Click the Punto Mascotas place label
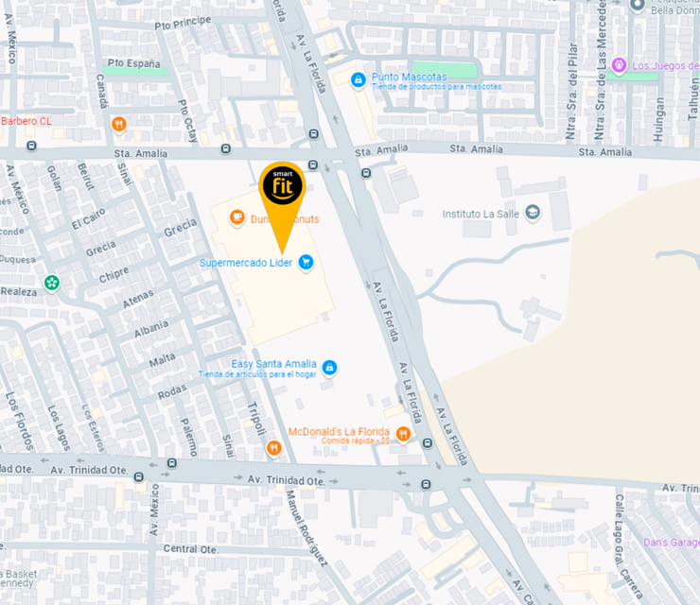 point(410,77)
